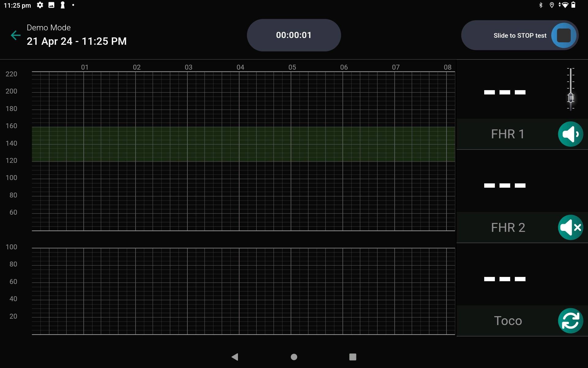
Task: Unmute the FHR 2 audio speaker
Action: [570, 228]
